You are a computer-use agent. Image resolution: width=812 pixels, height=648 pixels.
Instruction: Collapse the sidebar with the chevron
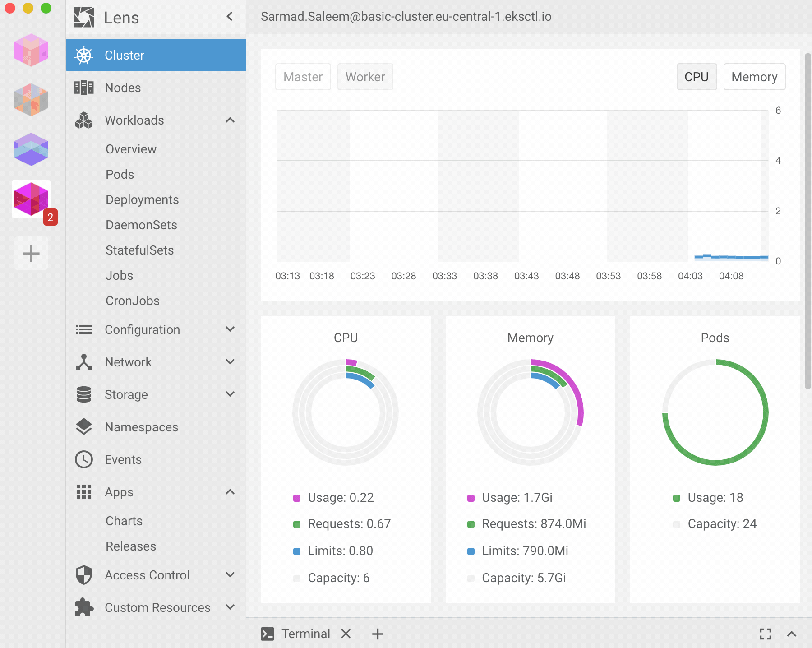coord(230,17)
